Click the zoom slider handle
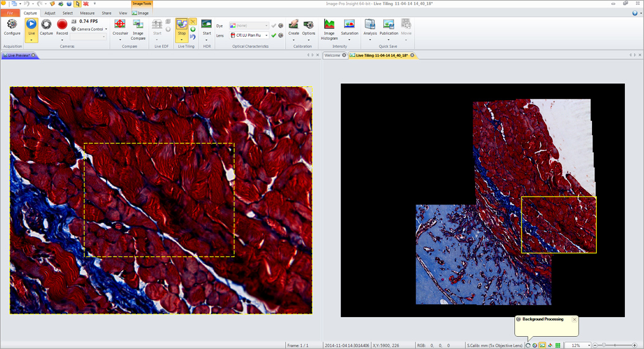 pos(604,345)
